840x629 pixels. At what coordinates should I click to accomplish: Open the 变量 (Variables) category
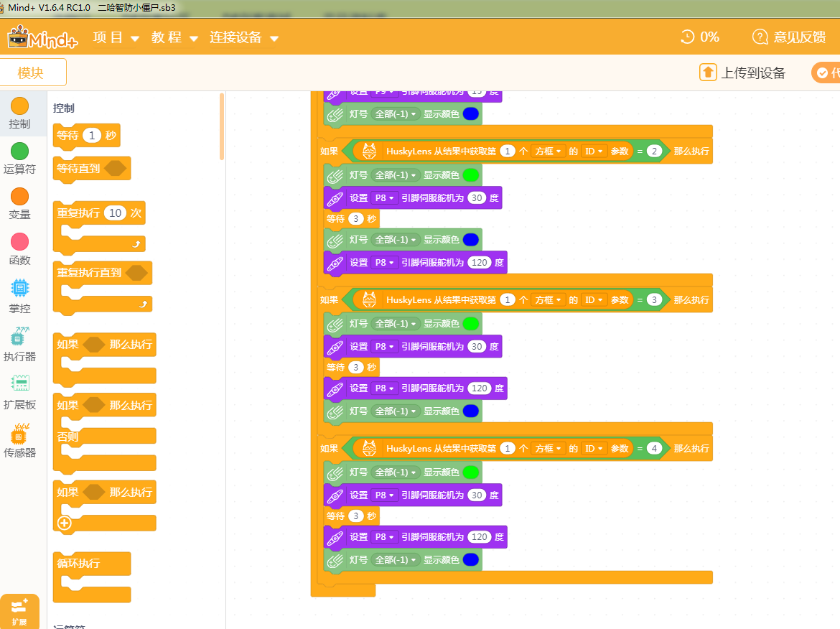coord(20,204)
